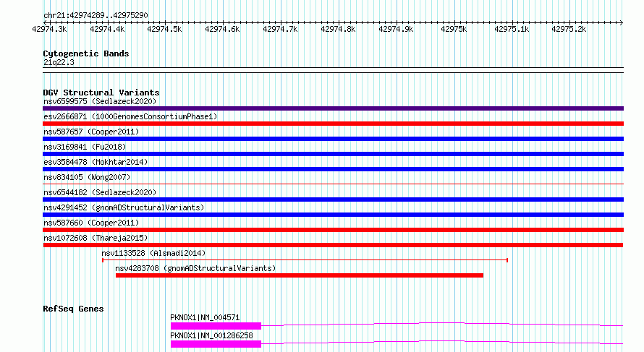Click the blue bar under esv3584478
The image size is (644, 352).
pos(333,169)
